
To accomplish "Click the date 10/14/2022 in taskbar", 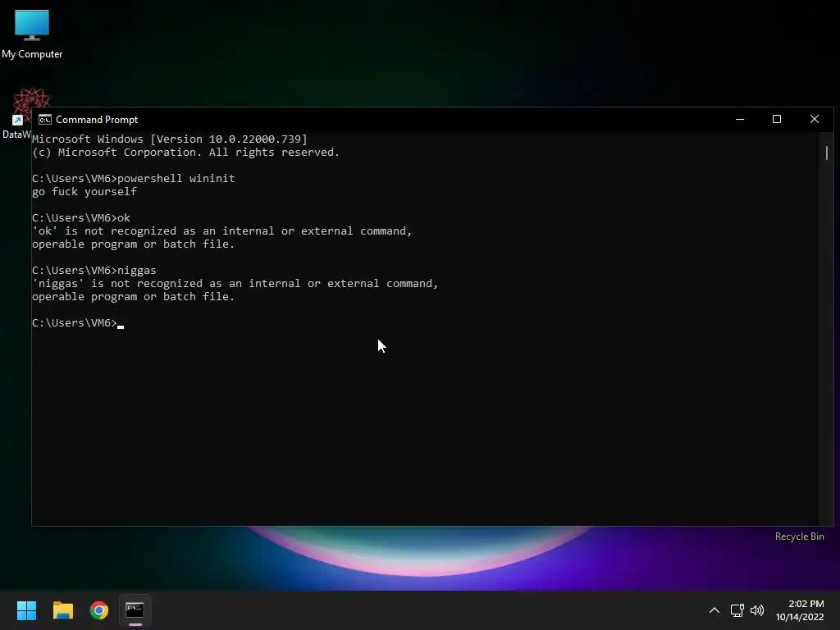I will [800, 617].
